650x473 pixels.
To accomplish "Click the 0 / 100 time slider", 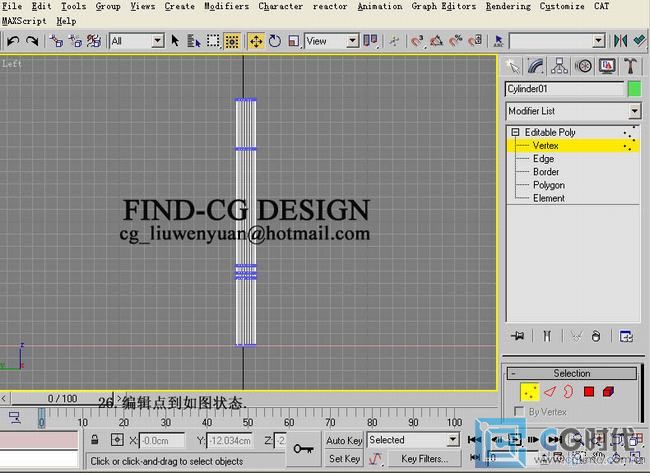I will (62, 399).
